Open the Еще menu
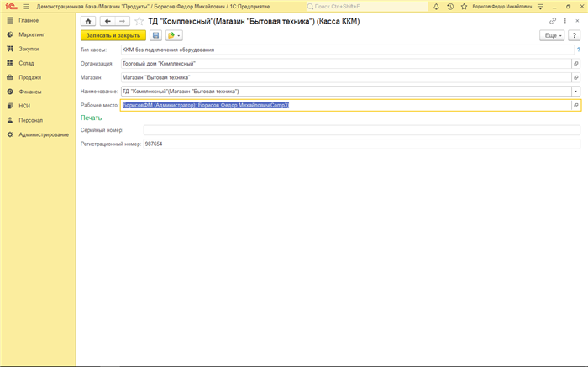 point(552,35)
